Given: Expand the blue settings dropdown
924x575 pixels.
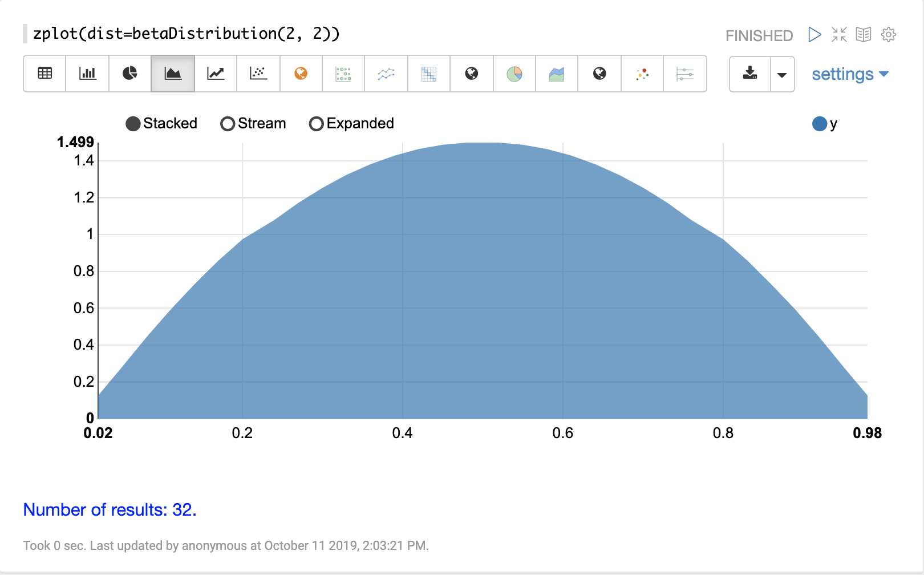Looking at the screenshot, I should tap(850, 74).
